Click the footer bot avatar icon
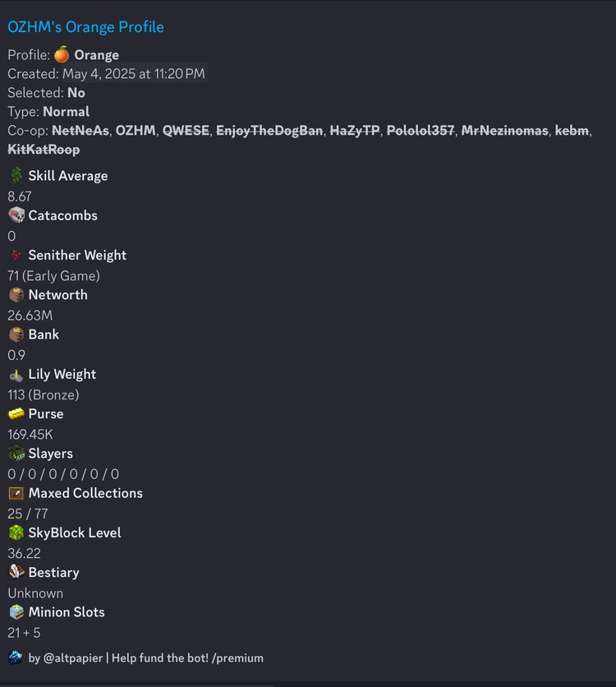The height and width of the screenshot is (687, 616). click(16, 657)
